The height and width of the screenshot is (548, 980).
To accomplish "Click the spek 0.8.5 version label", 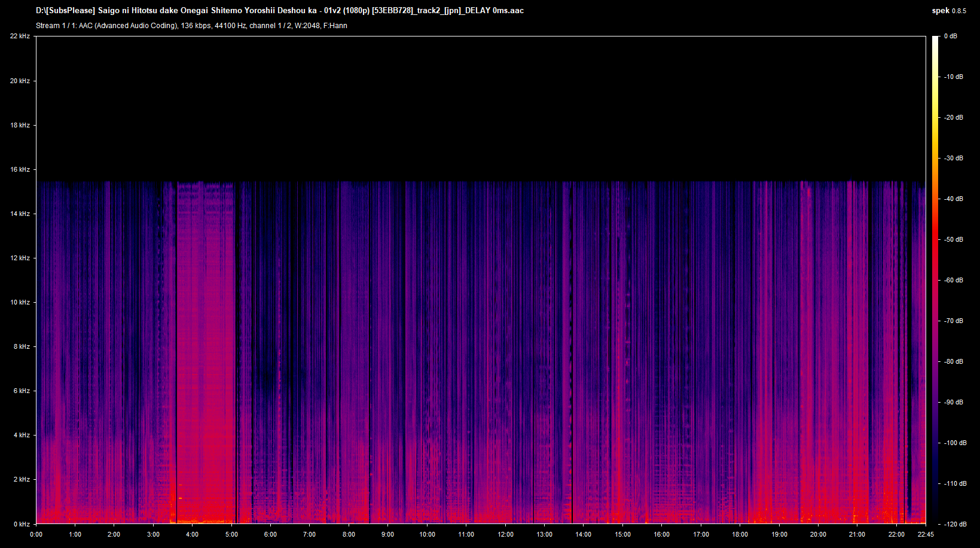I will click(x=948, y=11).
